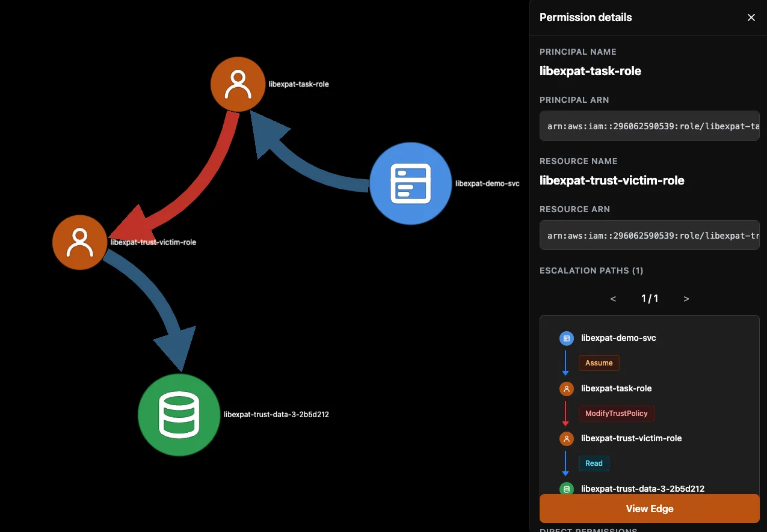767x532 pixels.
Task: Select libexpat-trust-victim-role in escalation path list
Action: [631, 438]
